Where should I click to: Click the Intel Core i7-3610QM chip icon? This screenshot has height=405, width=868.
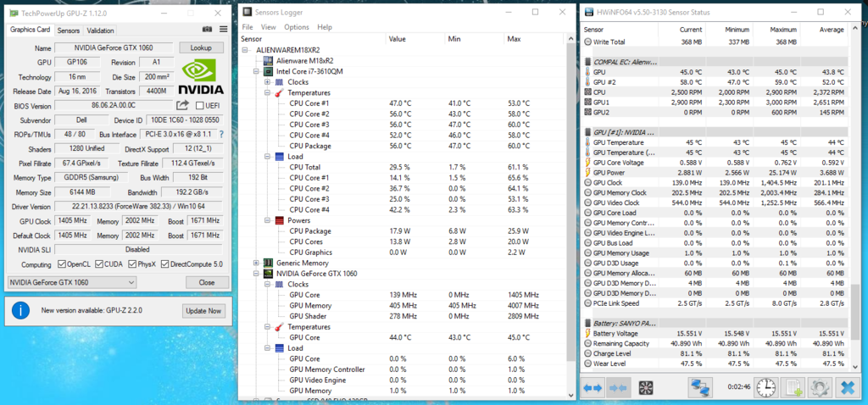[x=268, y=71]
